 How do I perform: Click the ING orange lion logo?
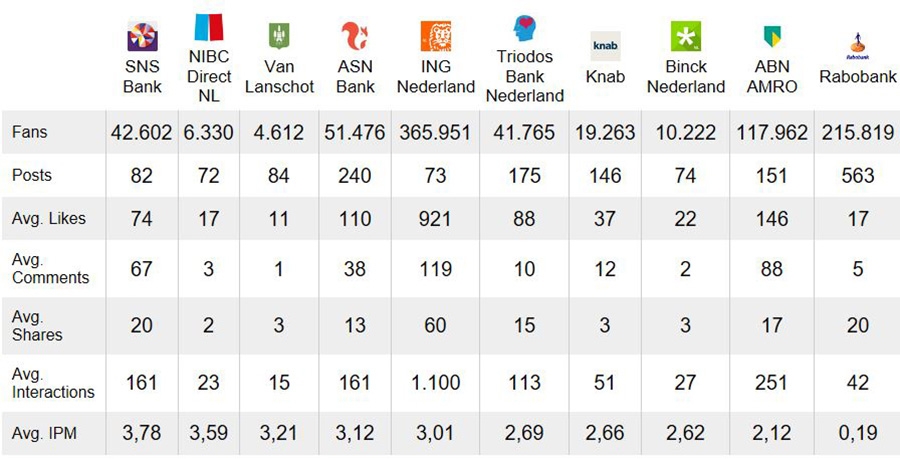pos(435,37)
